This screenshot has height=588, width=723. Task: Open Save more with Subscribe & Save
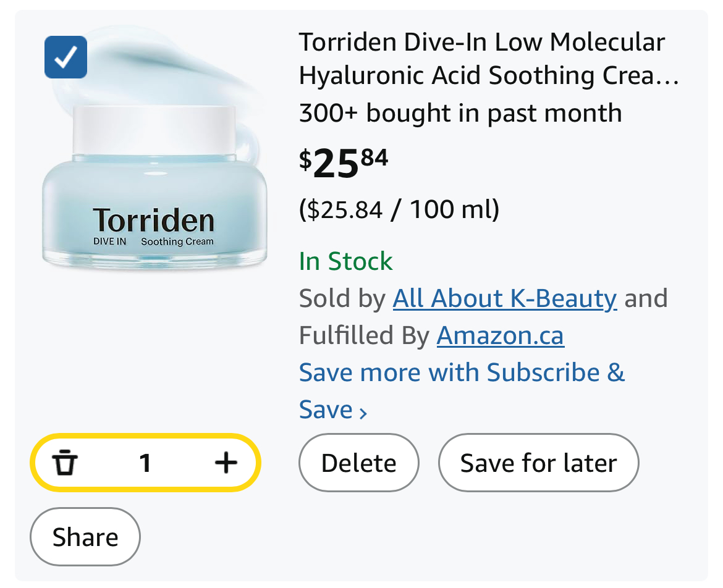[x=461, y=373]
